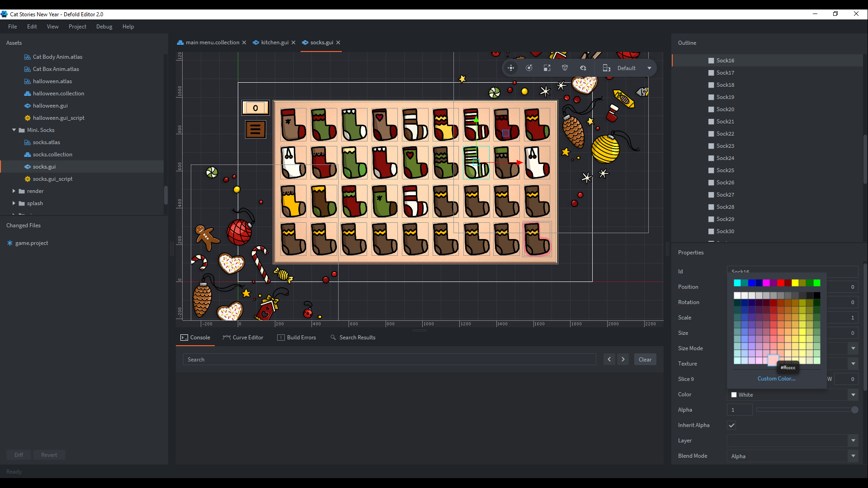This screenshot has height=488, width=868.
Task: Toggle Inherit Alpha checkbox
Action: click(731, 425)
